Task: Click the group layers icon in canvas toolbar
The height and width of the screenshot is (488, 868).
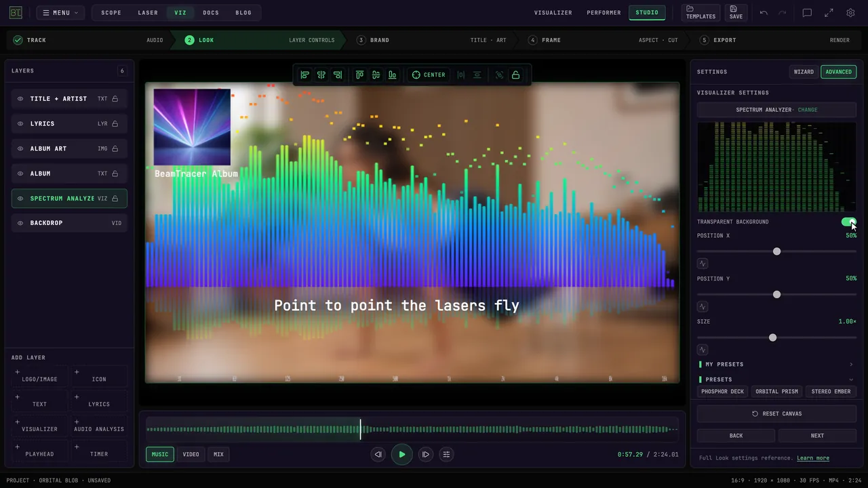Action: tap(499, 75)
